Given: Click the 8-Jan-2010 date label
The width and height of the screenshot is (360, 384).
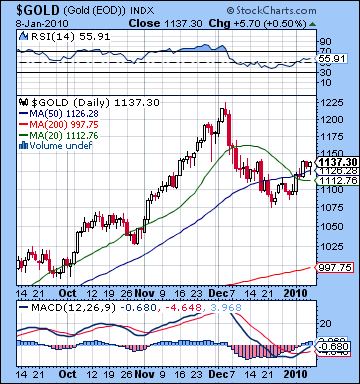Looking at the screenshot, I should click(x=42, y=24).
